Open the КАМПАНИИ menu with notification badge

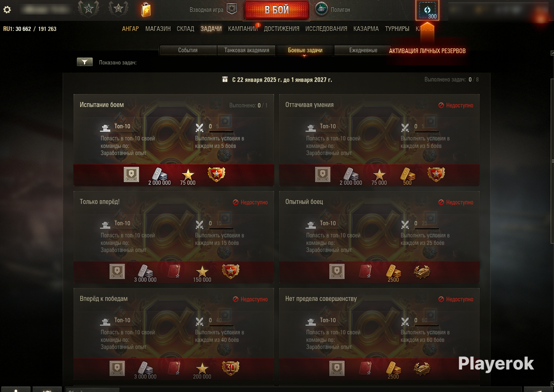pyautogui.click(x=243, y=29)
